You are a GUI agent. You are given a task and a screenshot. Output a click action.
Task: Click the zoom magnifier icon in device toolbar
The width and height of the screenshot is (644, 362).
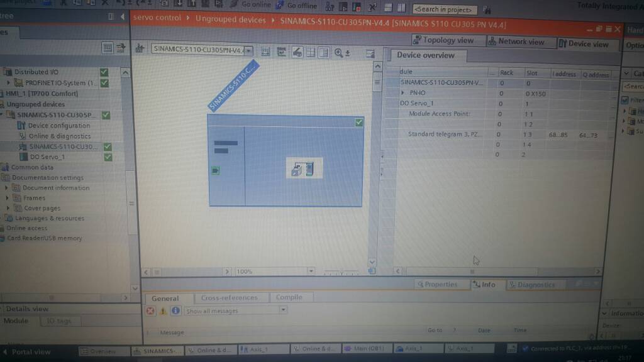coord(338,53)
